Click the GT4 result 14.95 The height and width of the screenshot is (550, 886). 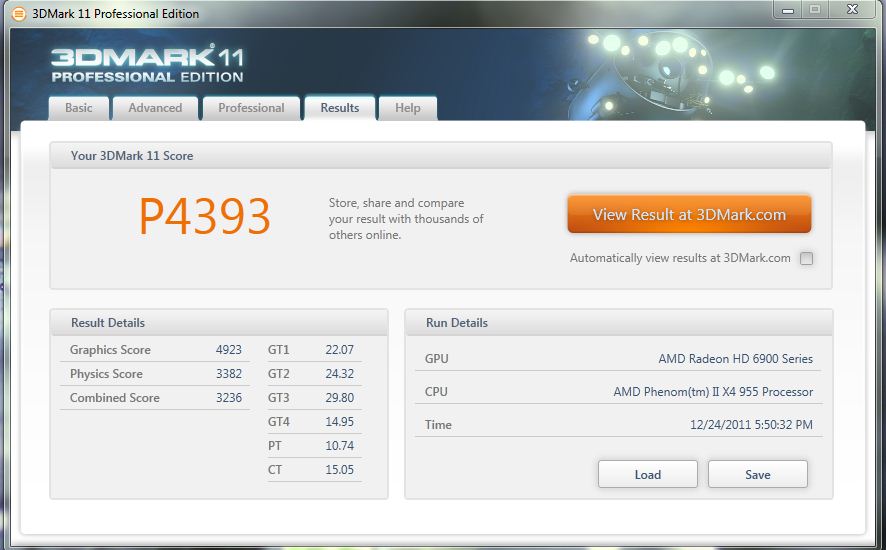(x=340, y=422)
